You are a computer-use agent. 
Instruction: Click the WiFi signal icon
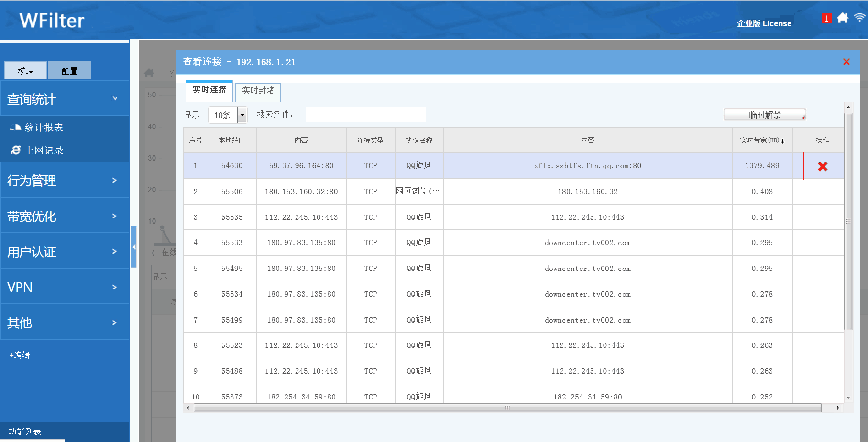point(859,18)
